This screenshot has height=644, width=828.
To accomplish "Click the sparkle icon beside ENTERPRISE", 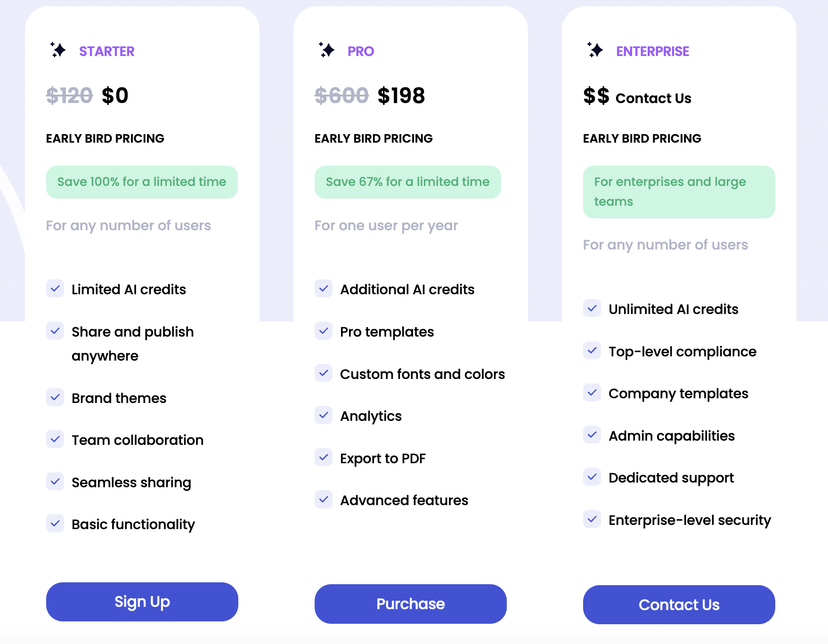I will click(x=595, y=50).
